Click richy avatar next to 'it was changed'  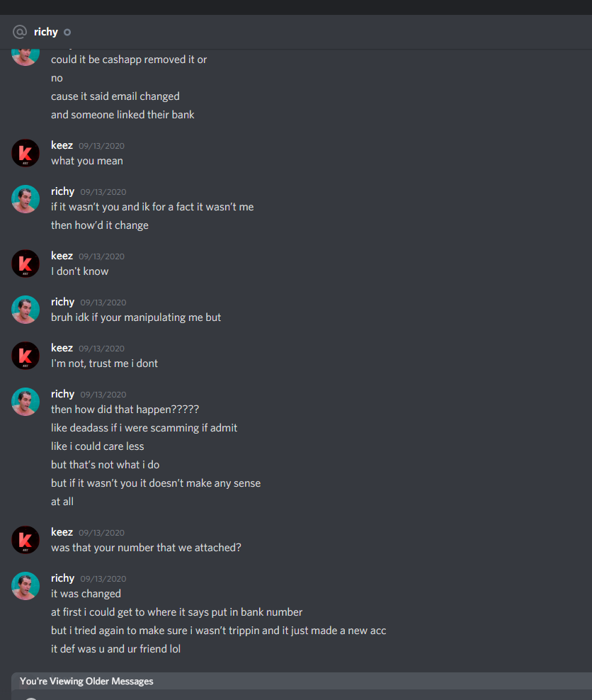tap(25, 586)
